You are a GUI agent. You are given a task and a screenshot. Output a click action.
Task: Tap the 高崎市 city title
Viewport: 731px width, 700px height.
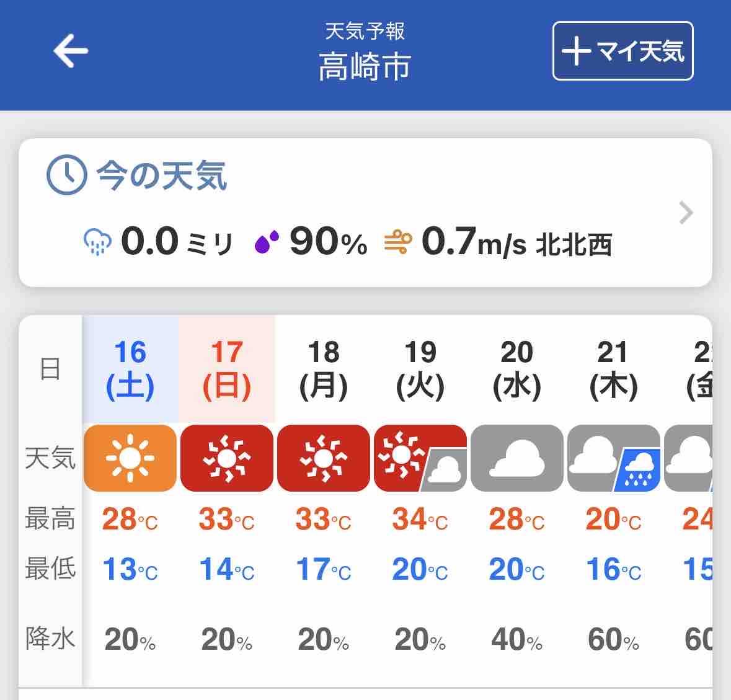pyautogui.click(x=365, y=66)
